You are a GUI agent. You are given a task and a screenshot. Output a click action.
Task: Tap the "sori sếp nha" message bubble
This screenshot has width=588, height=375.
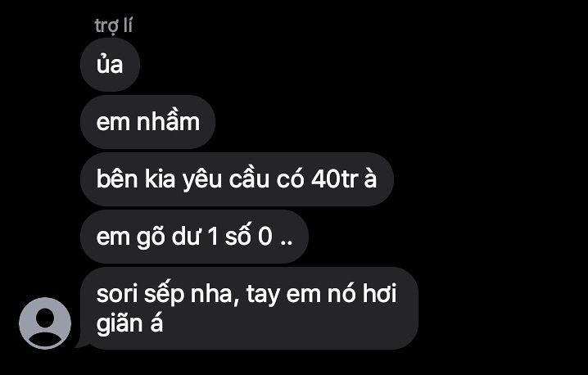click(x=249, y=308)
